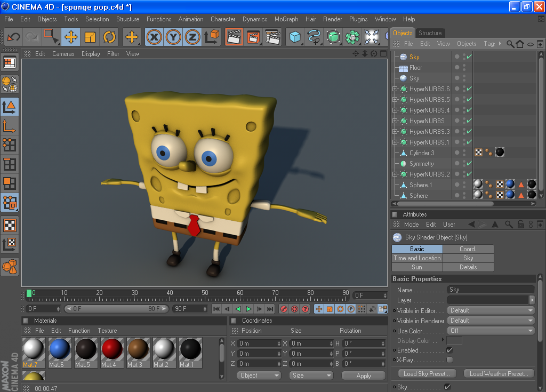Click the Apply button
Image resolution: width=546 pixels, height=392 pixels.
[364, 375]
